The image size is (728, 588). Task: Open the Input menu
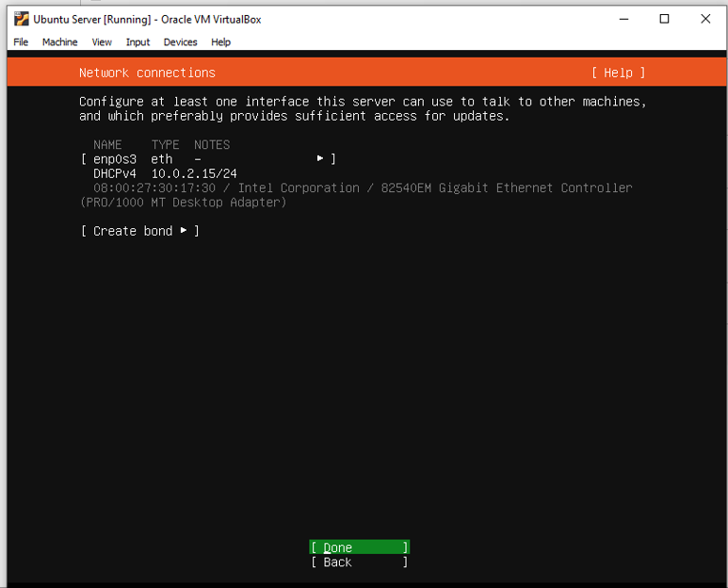point(138,42)
